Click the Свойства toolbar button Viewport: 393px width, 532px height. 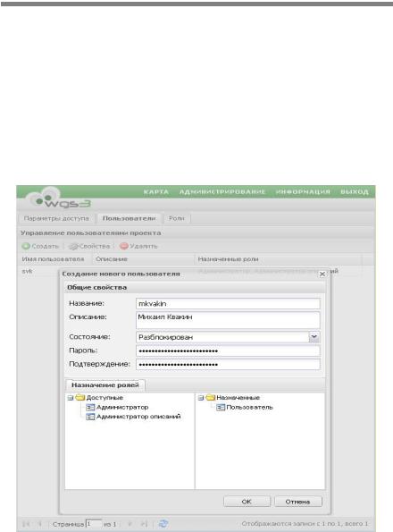click(x=89, y=246)
